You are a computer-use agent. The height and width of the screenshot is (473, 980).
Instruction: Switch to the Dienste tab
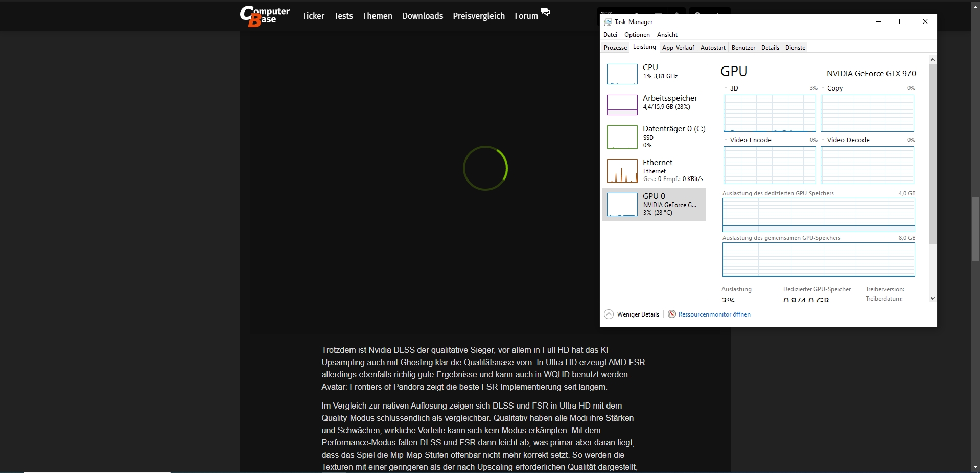pos(795,48)
